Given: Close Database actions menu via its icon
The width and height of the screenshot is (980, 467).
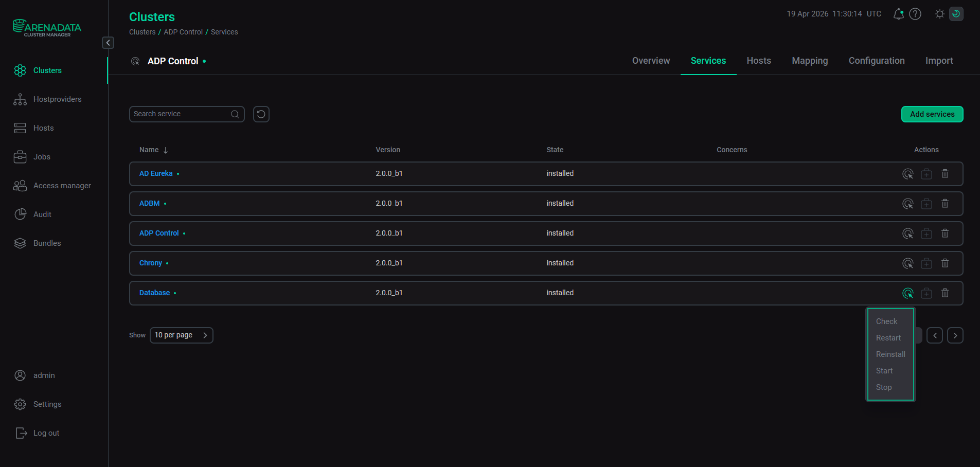Looking at the screenshot, I should point(908,293).
